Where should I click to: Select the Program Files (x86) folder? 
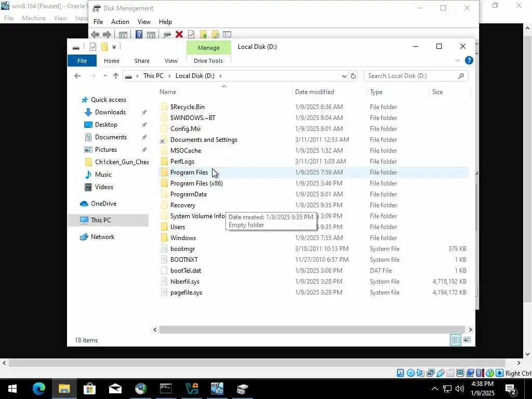[196, 183]
